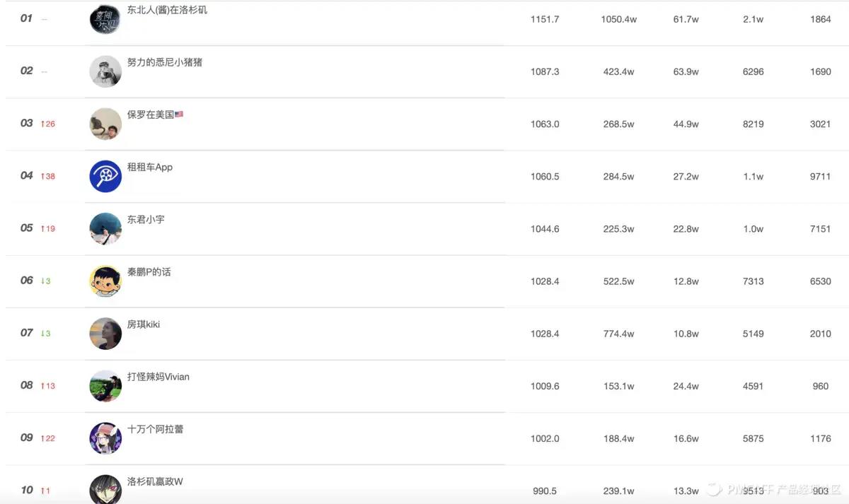
Task: Open 十万个阿拉蕾 anime avatar
Action: pos(105,438)
